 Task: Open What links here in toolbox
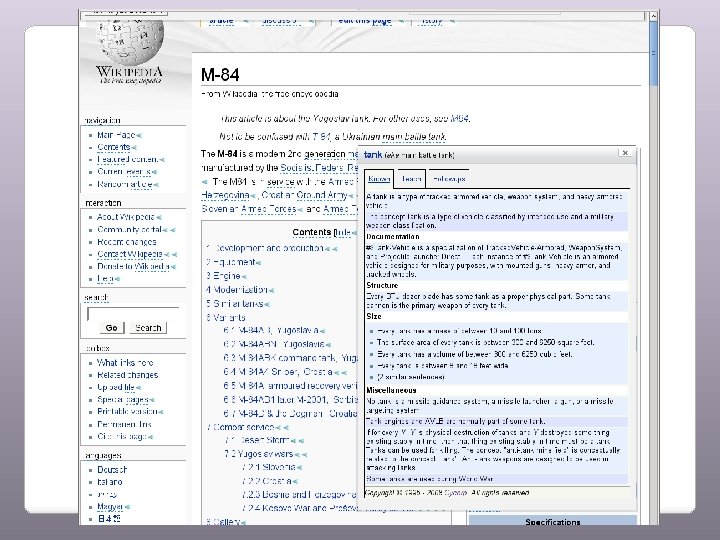(x=125, y=363)
